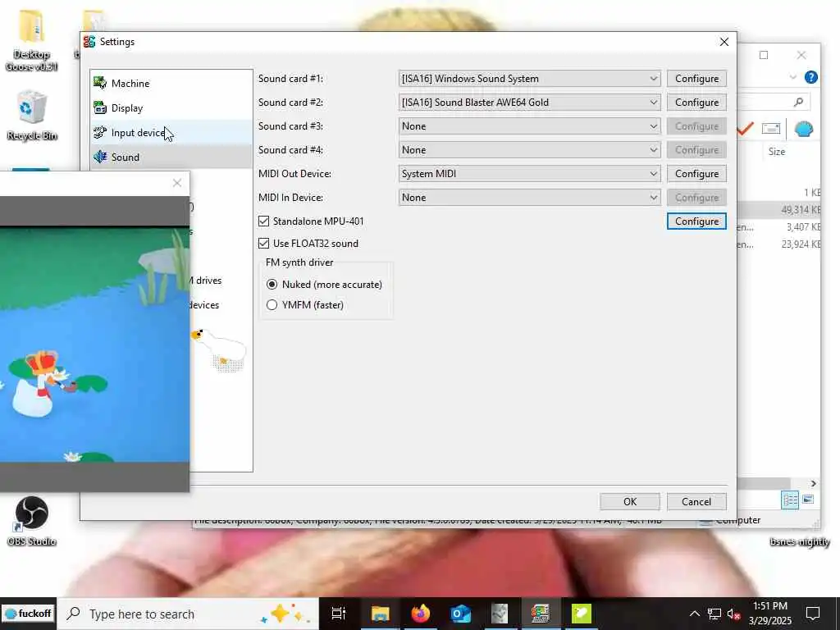Configure the MIDI Out Device
This screenshot has height=630, width=840.
pos(696,174)
